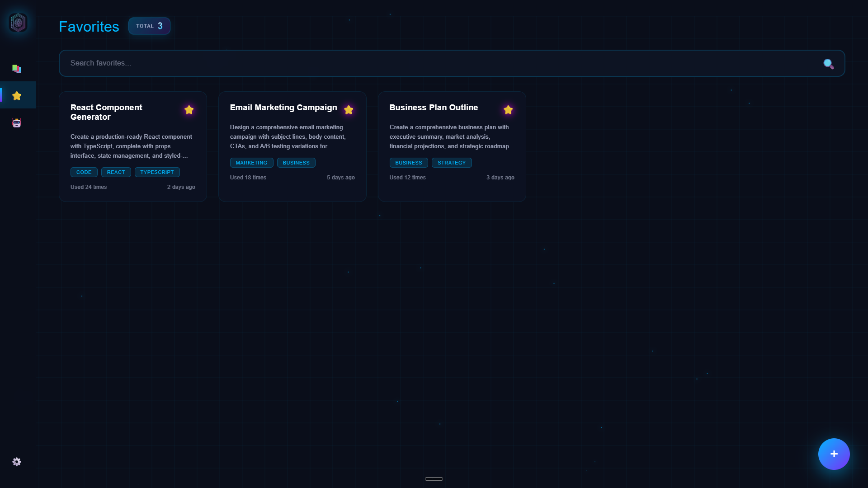Click the drag handle at bottom center
This screenshot has height=488, width=868.
point(434,479)
